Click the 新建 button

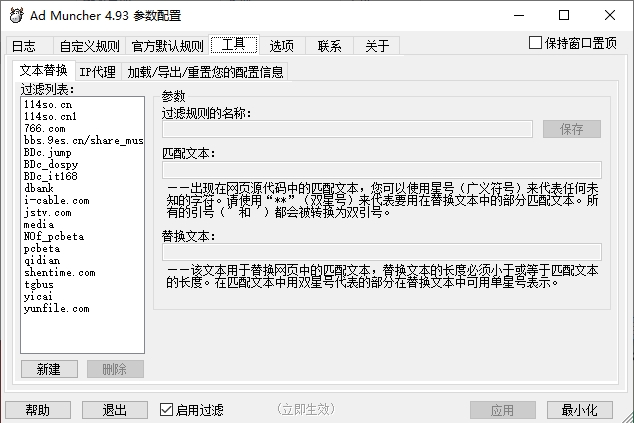click(49, 369)
